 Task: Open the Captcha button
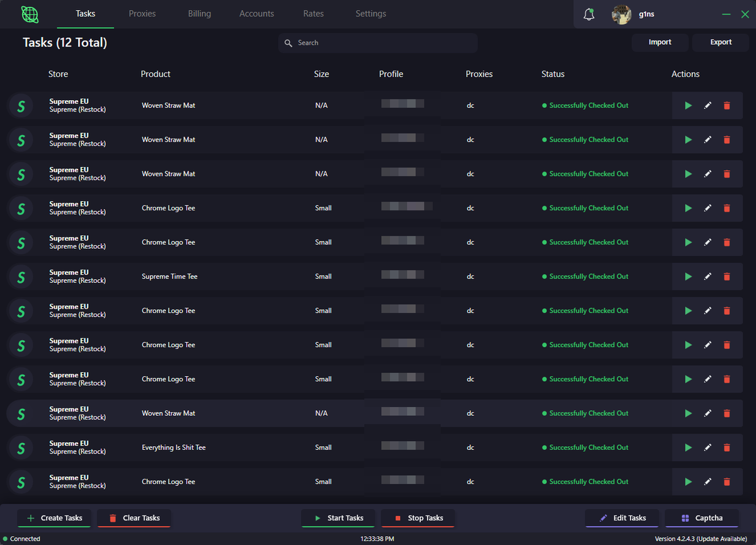[701, 518]
